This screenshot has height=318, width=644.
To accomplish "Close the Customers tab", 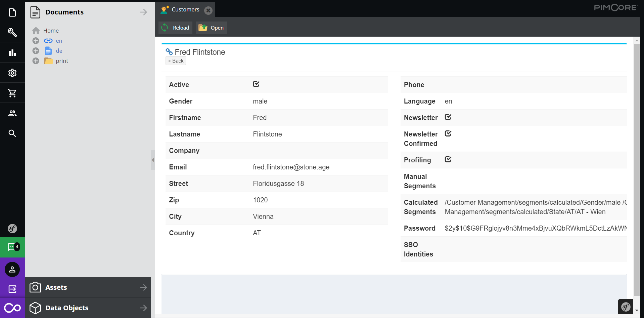I will [x=208, y=10].
